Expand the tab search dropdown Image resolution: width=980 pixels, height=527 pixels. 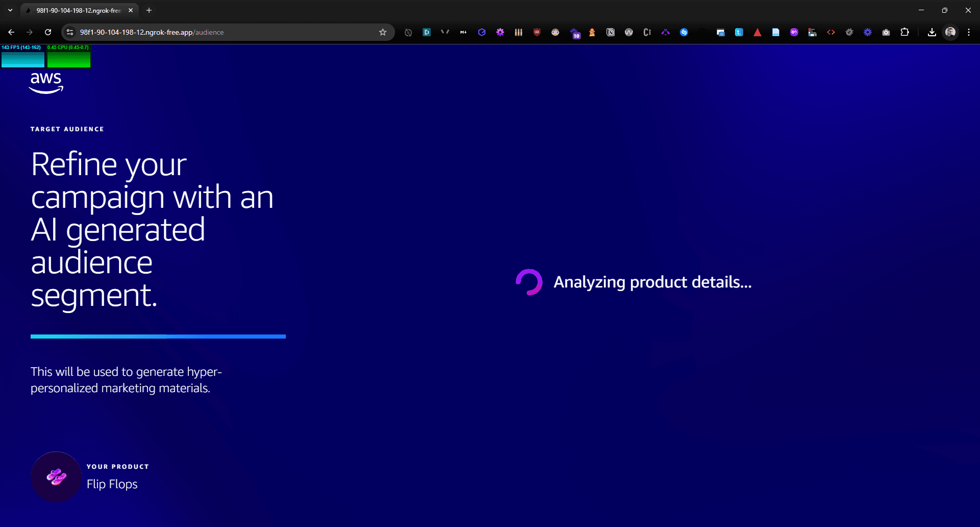click(10, 10)
